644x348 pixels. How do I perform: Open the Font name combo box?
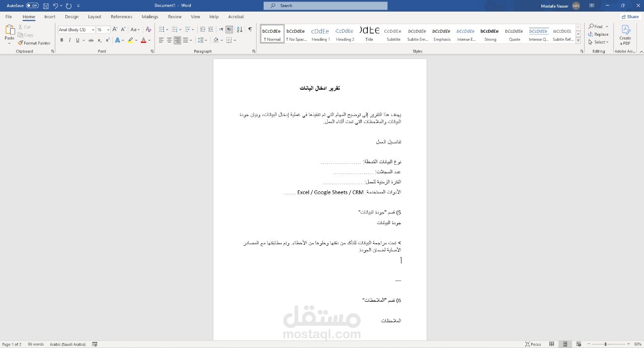point(76,30)
